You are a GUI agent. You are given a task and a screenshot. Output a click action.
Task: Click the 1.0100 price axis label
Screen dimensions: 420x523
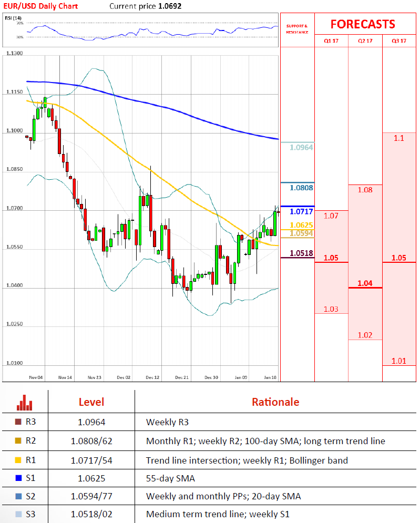pyautogui.click(x=14, y=363)
